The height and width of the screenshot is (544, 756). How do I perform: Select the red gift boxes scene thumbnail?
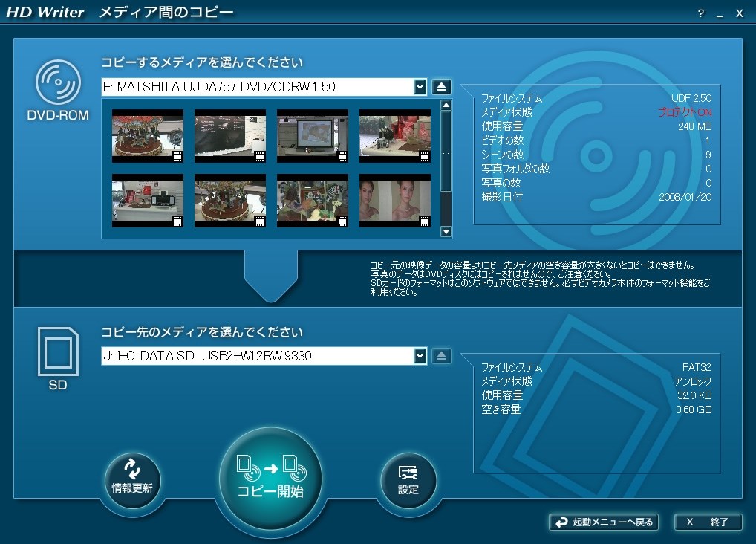pos(395,136)
